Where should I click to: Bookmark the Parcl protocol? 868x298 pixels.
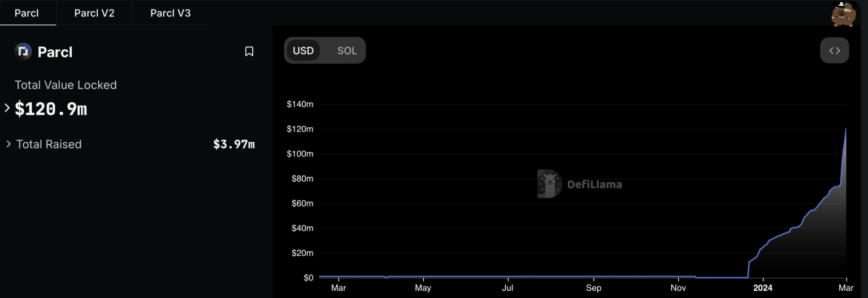tap(249, 52)
